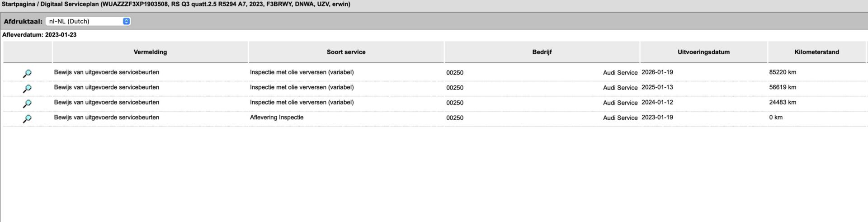Click the Aflevering Inspectie service type cell
Viewport: 868px width, 222px height.
[277, 118]
